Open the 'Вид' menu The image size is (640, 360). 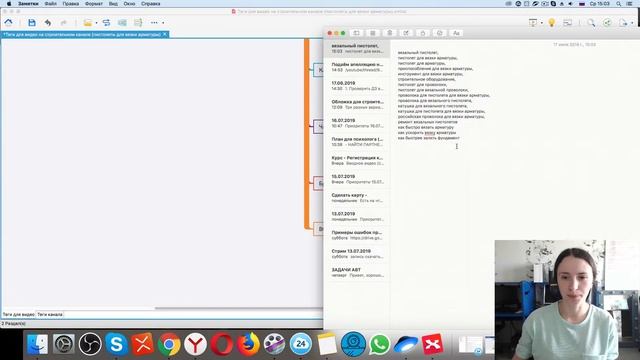coord(113,4)
